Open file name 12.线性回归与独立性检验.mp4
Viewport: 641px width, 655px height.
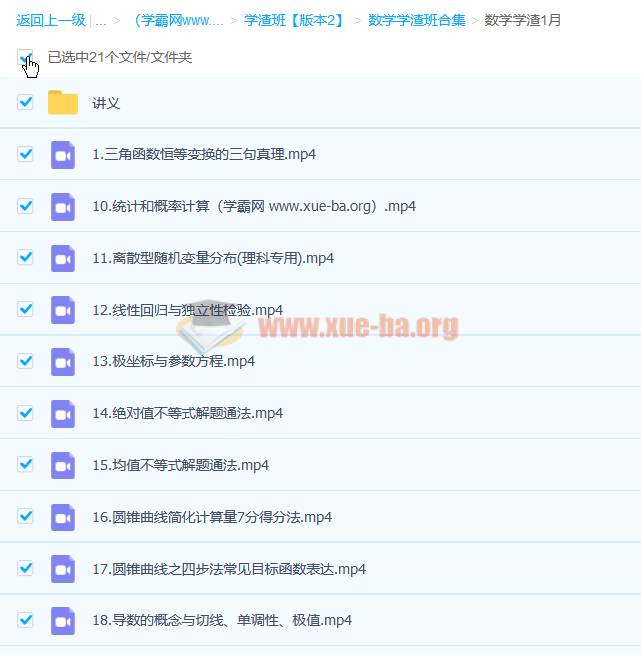pos(188,310)
